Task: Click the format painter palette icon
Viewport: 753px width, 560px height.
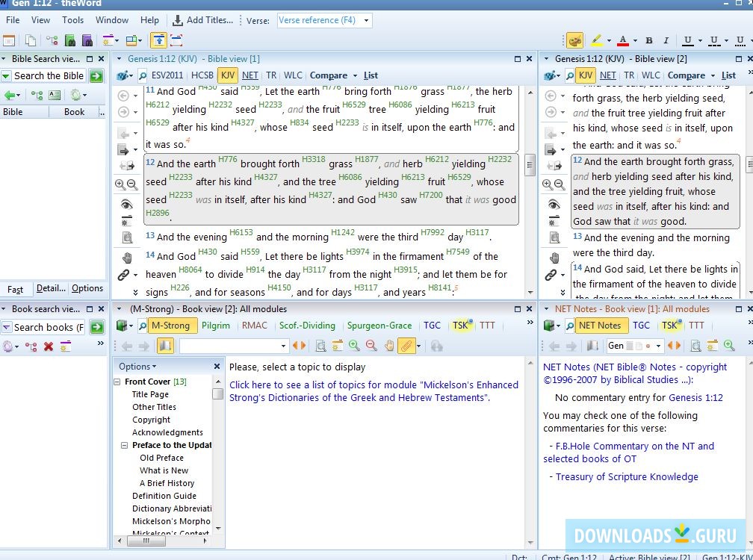Action: (x=575, y=40)
